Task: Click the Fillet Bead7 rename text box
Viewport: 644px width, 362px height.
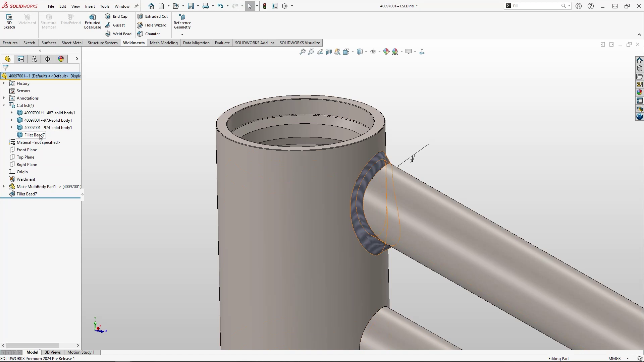Action: click(x=33, y=135)
